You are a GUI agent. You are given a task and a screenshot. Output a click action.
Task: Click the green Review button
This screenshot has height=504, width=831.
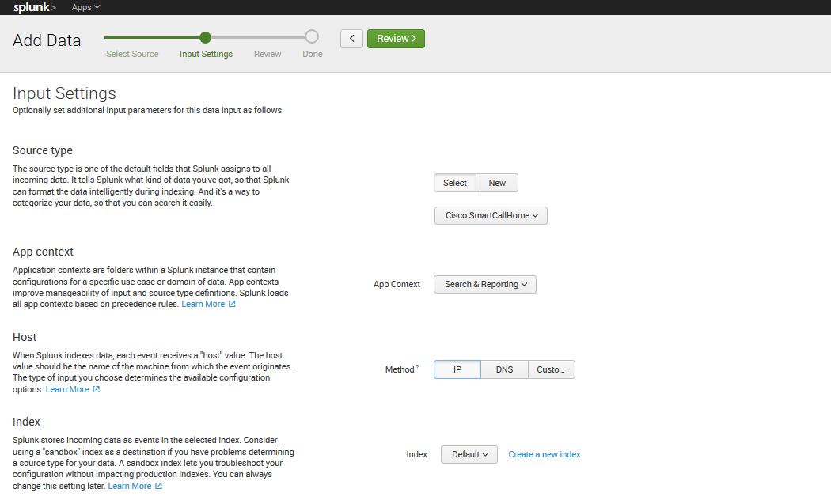coord(396,39)
